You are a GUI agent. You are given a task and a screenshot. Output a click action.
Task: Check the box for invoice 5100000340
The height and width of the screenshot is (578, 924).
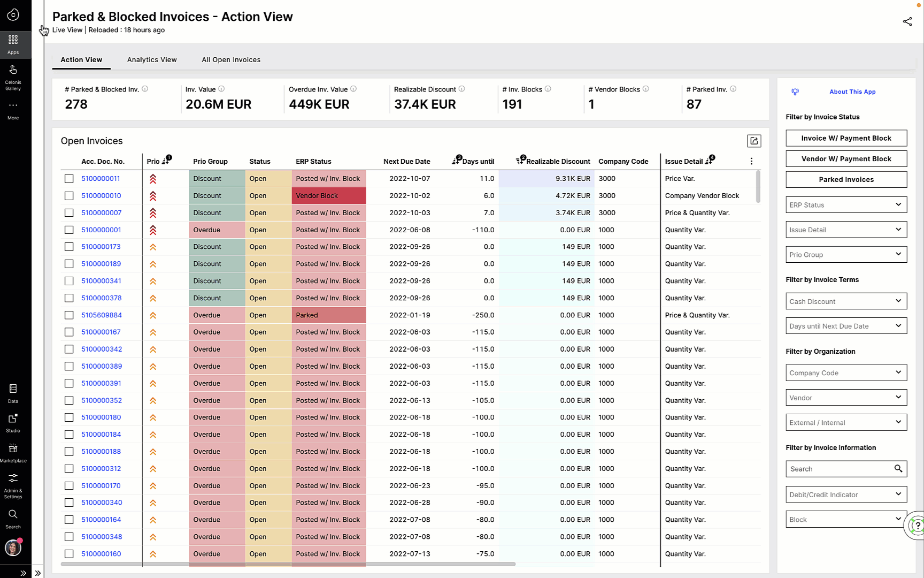pyautogui.click(x=69, y=503)
